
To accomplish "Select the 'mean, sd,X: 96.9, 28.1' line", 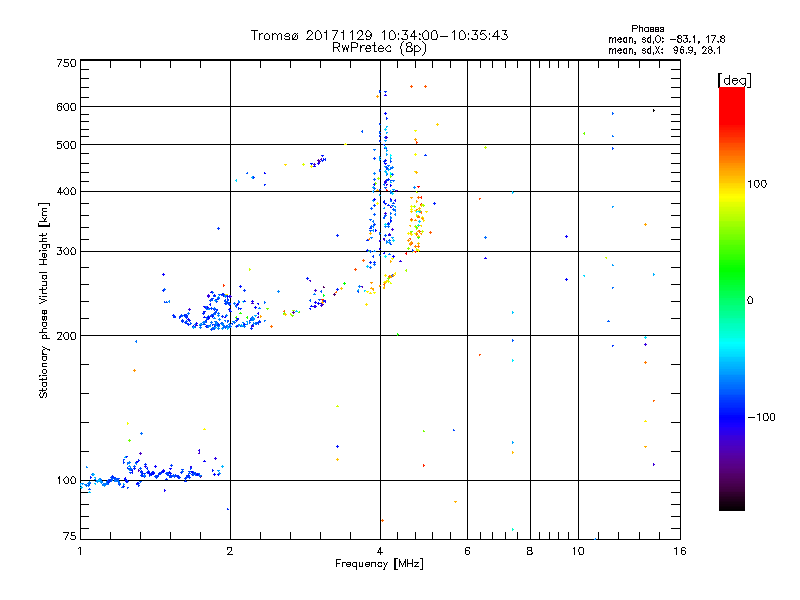I will tap(664, 50).
